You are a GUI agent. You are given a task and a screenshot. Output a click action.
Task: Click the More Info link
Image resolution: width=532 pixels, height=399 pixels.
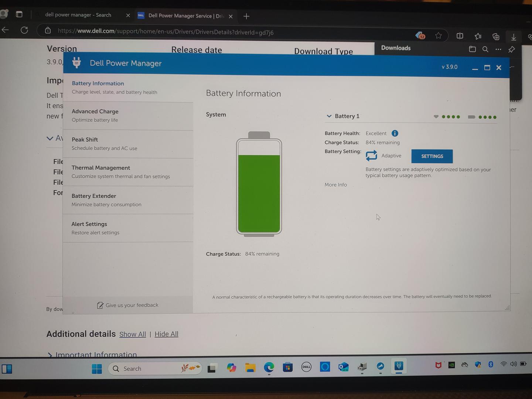(x=335, y=185)
